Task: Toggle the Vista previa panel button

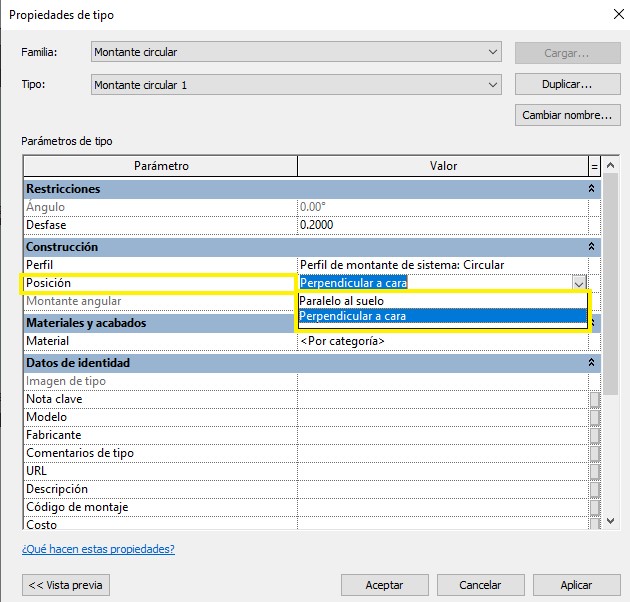Action: point(66,585)
